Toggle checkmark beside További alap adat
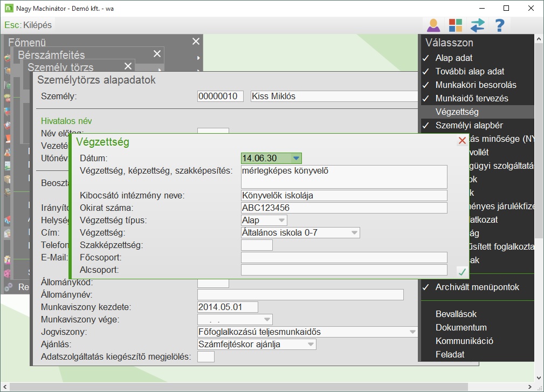 pyautogui.click(x=426, y=72)
